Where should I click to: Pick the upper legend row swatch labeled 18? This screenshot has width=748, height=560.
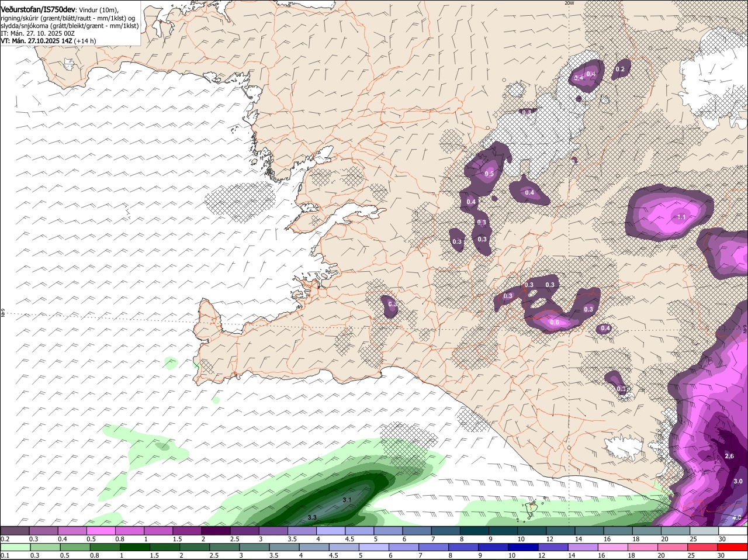tap(647, 530)
